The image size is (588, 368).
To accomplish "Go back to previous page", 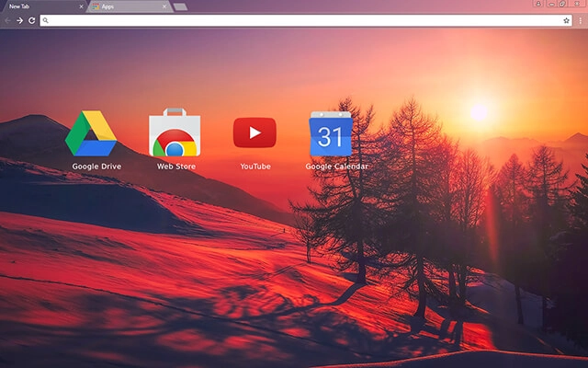I will [7, 20].
